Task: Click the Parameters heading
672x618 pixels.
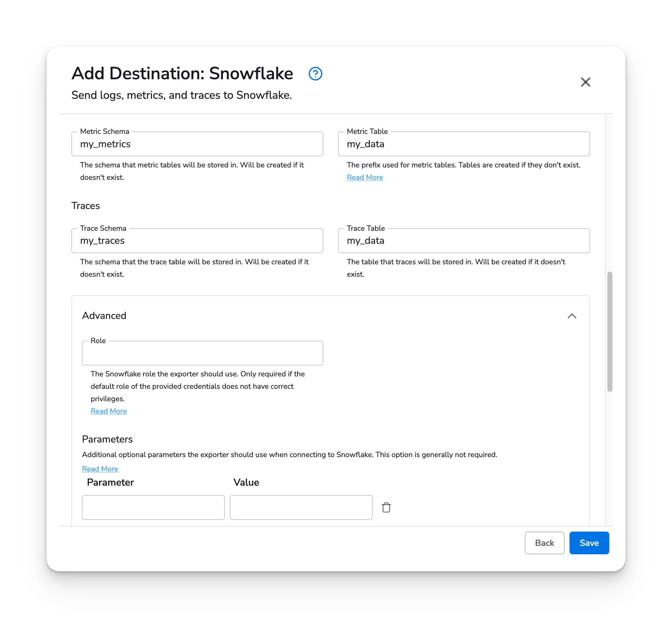Action: 107,439
